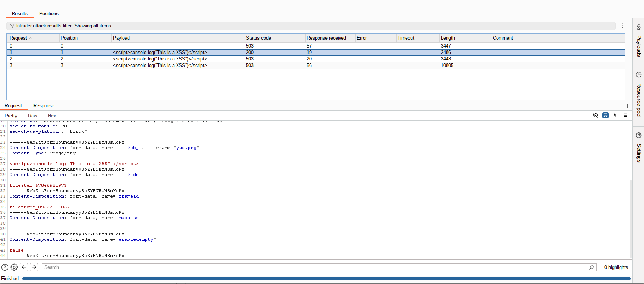Click the magnifier icon in search box
Image resolution: width=644 pixels, height=284 pixels.
[592, 267]
